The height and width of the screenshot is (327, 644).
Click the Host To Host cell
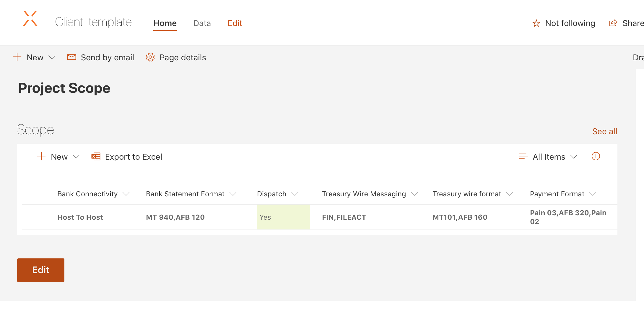point(80,217)
